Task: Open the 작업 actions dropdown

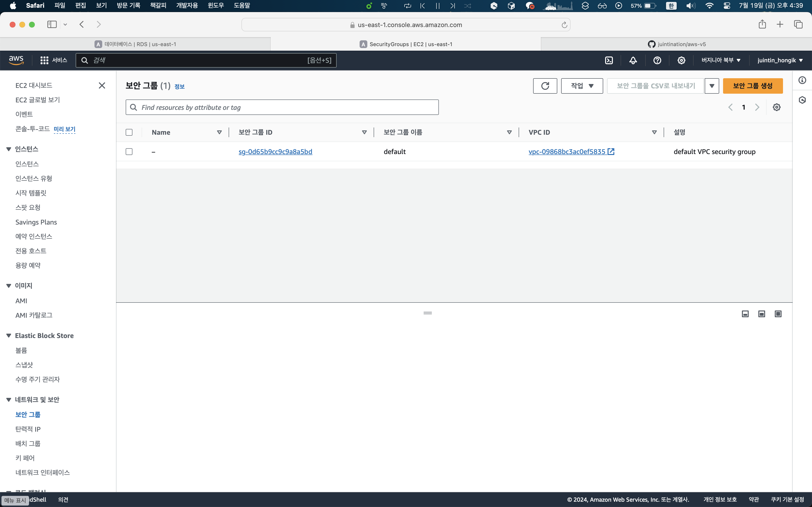Action: (x=582, y=86)
